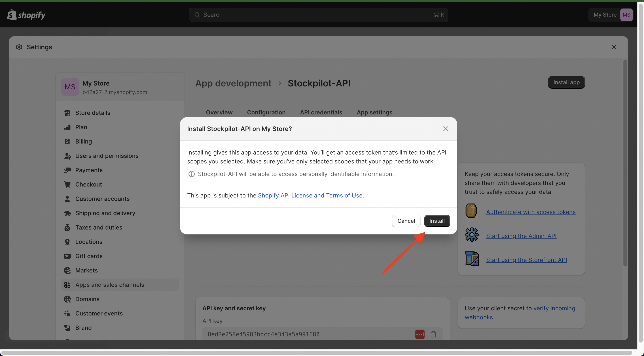Go to Billing settings
The height and width of the screenshot is (356, 644).
[120, 142]
